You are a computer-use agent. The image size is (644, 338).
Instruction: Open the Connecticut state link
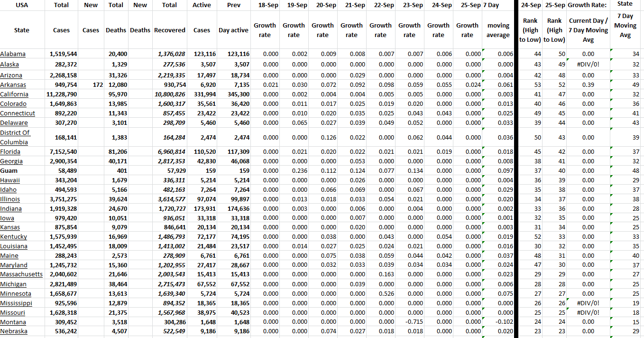pos(18,113)
